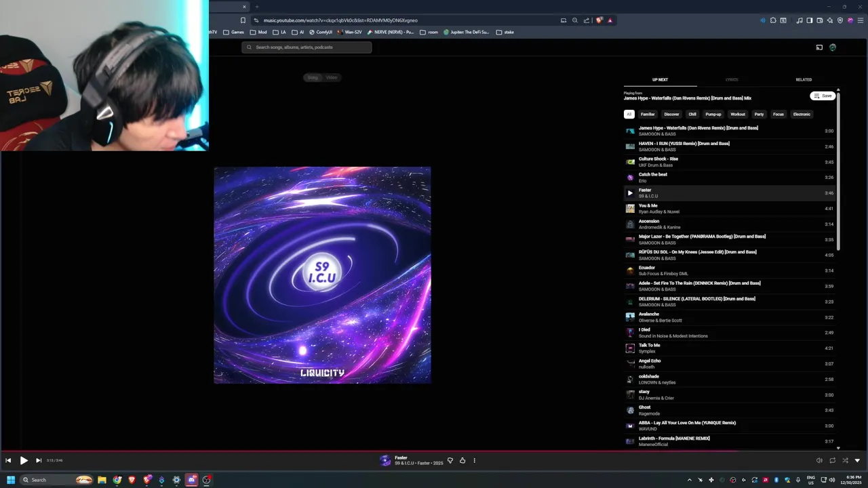Dislike the song Faster with thumbs down
Screen dimensions: 868x488
450,460
